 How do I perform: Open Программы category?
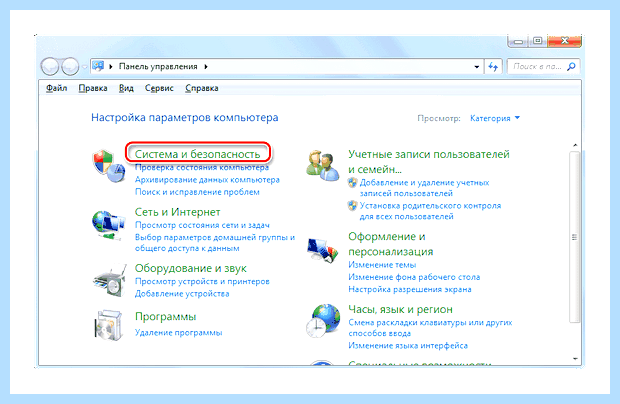[166, 317]
